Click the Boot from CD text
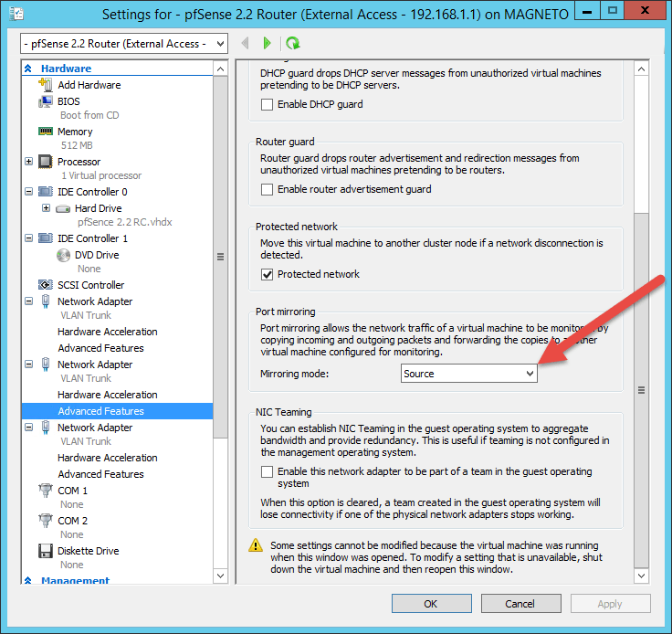The height and width of the screenshot is (634, 672). click(89, 115)
